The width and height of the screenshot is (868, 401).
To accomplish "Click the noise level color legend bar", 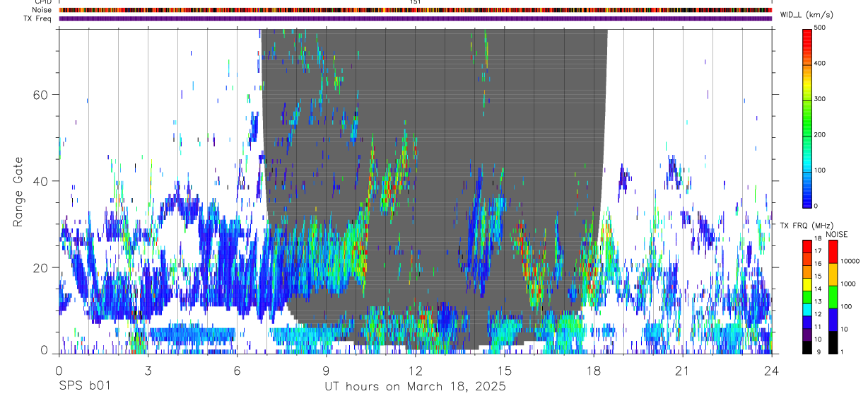I will (833, 297).
